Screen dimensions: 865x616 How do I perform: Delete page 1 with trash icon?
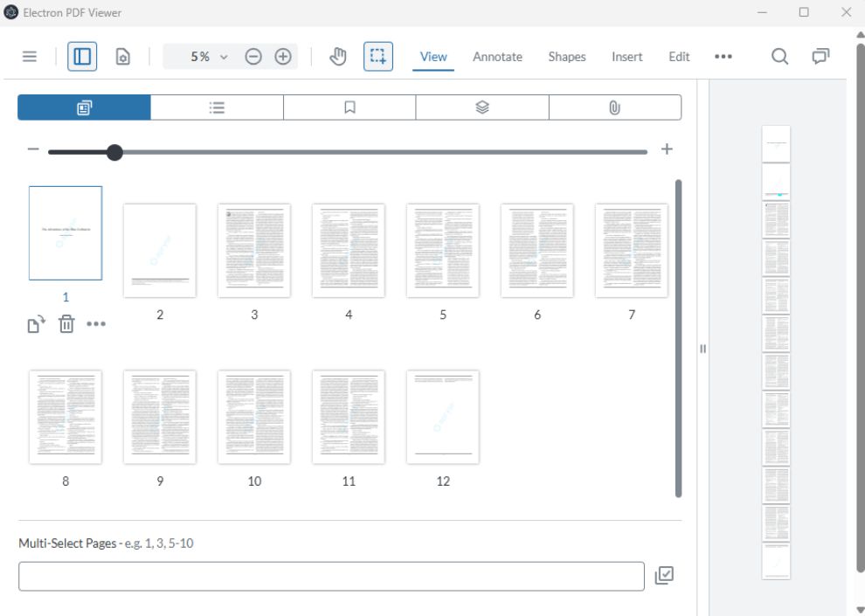pos(66,323)
